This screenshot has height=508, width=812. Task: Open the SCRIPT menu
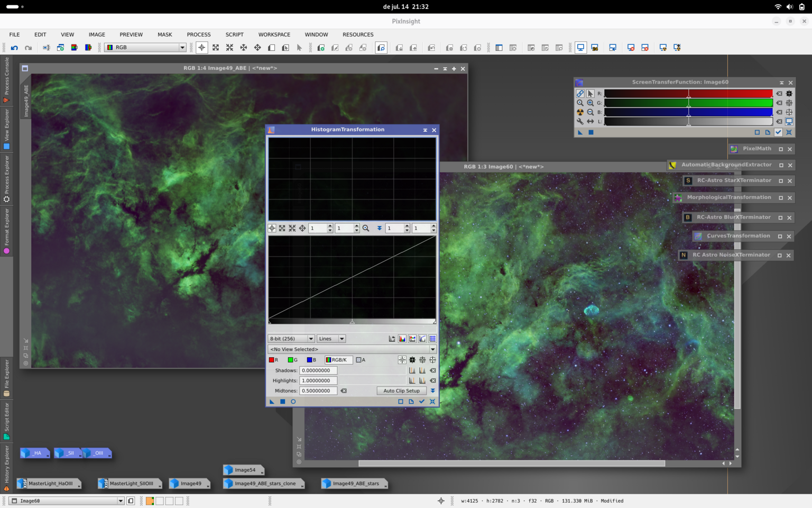(235, 34)
